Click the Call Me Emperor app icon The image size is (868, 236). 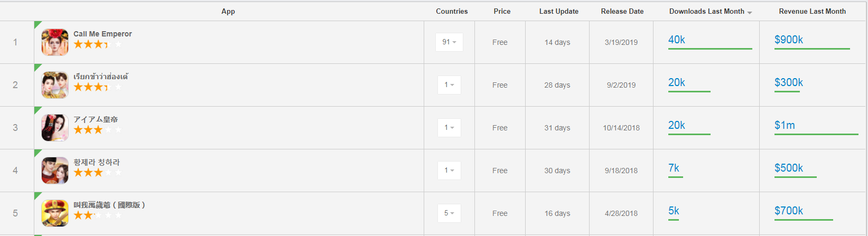pyautogui.click(x=55, y=42)
